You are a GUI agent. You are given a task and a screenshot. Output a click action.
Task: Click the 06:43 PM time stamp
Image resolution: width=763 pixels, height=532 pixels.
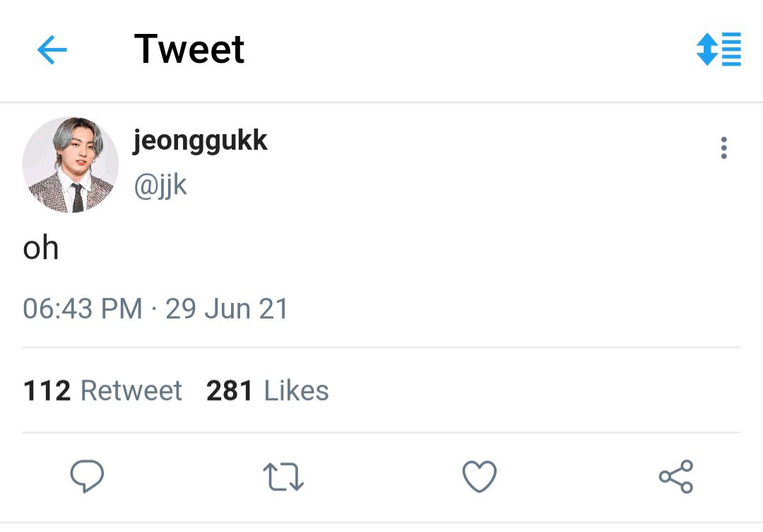(83, 309)
